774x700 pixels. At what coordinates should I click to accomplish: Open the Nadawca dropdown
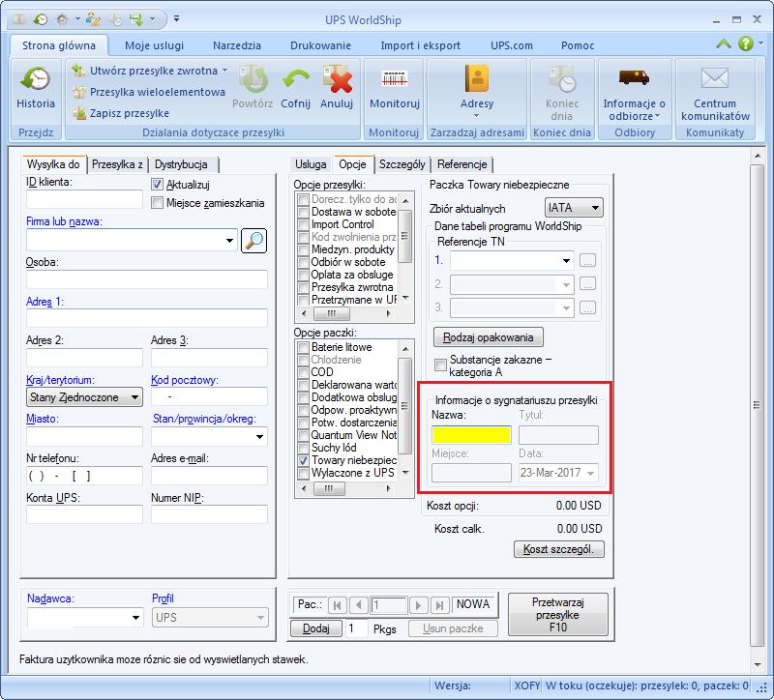click(x=135, y=618)
